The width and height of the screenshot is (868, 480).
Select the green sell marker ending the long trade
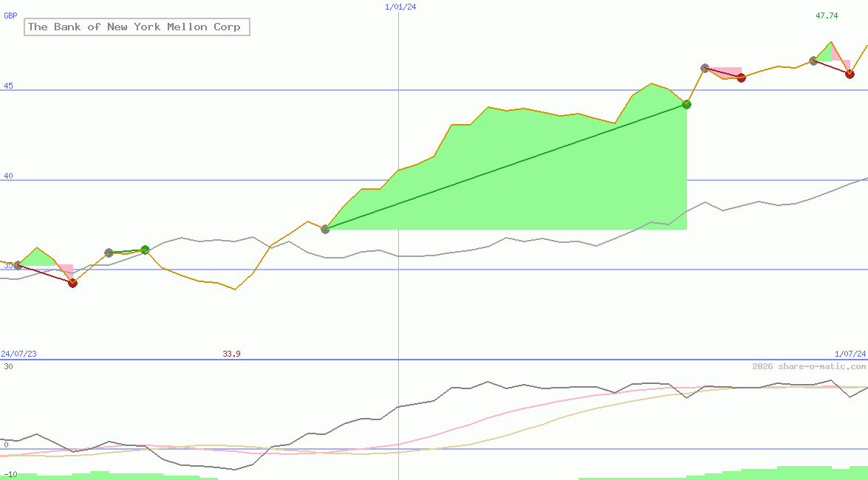(x=686, y=104)
